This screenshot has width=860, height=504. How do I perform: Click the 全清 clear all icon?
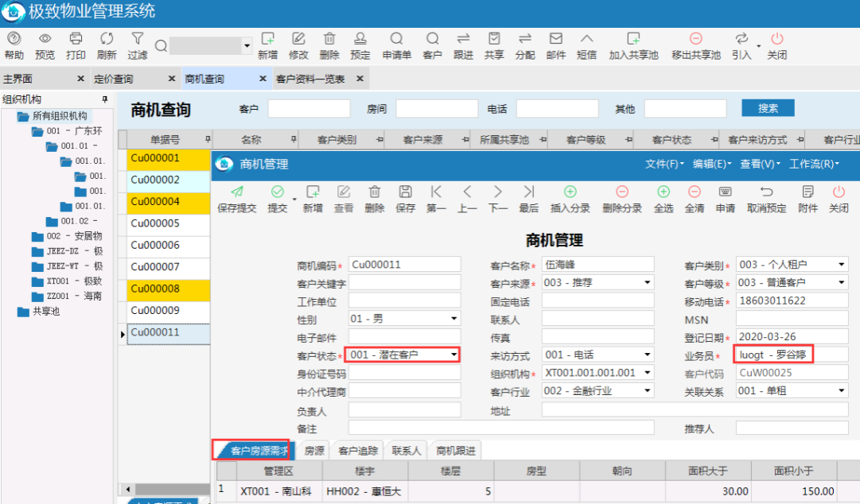coord(695,192)
